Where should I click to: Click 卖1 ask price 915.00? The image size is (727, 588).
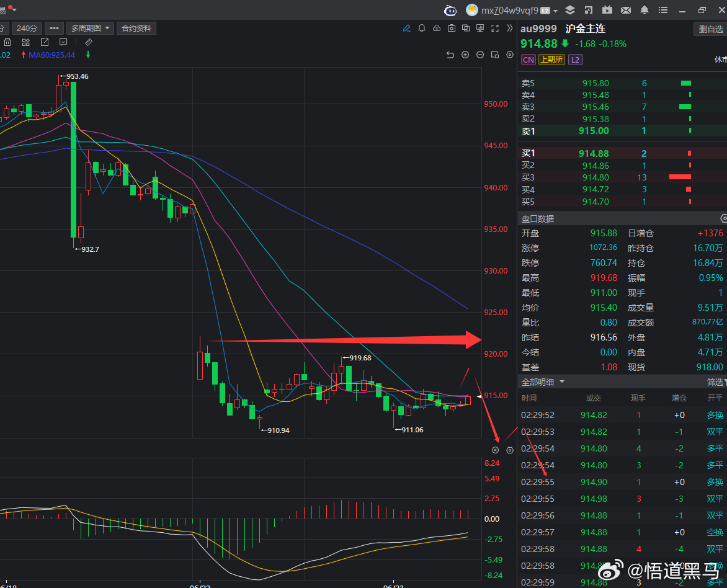594,131
